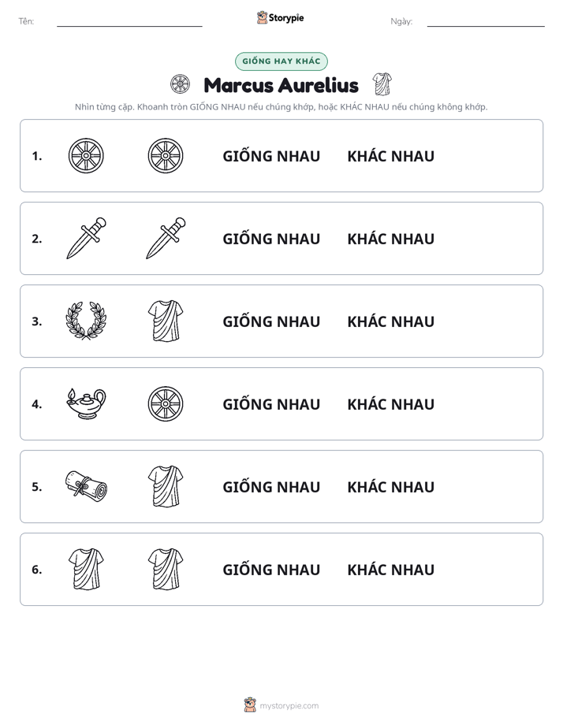The height and width of the screenshot is (728, 563).
Task: Select KHÁC NHAU for row 3
Action: coord(390,321)
